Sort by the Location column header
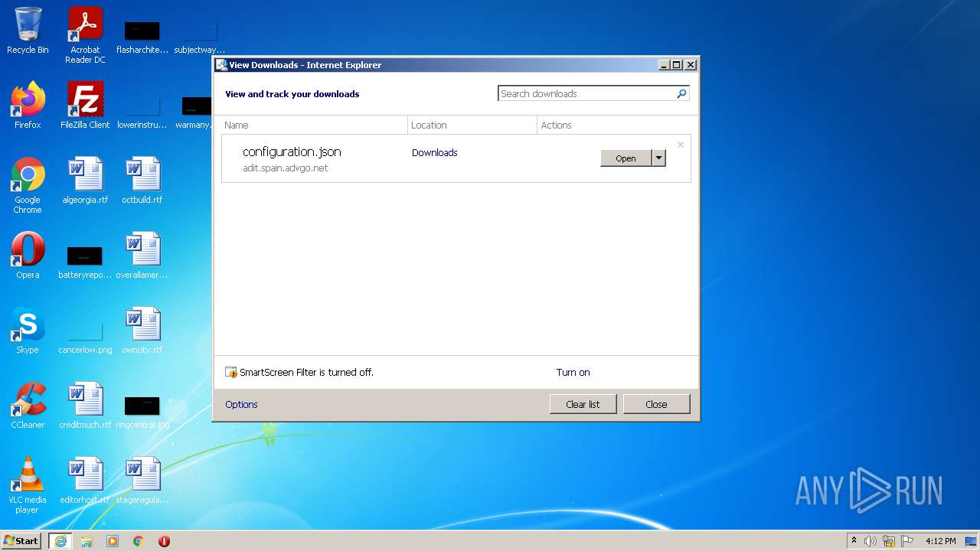This screenshot has height=551, width=980. coord(472,125)
